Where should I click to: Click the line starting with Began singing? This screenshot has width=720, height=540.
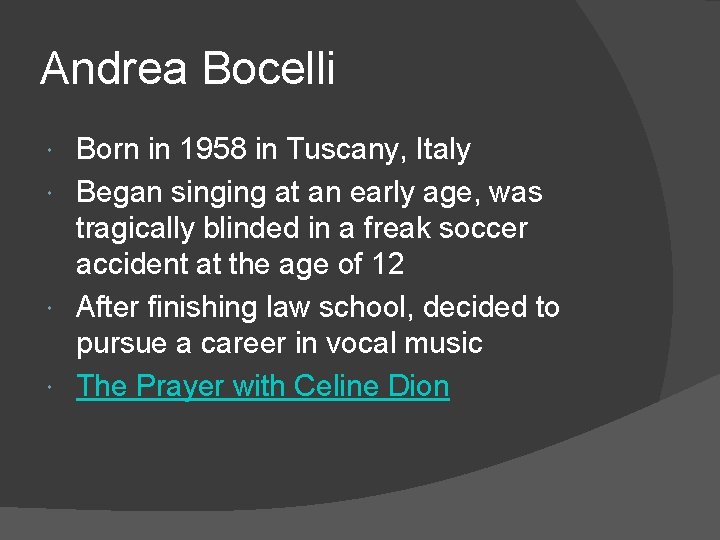[309, 190]
